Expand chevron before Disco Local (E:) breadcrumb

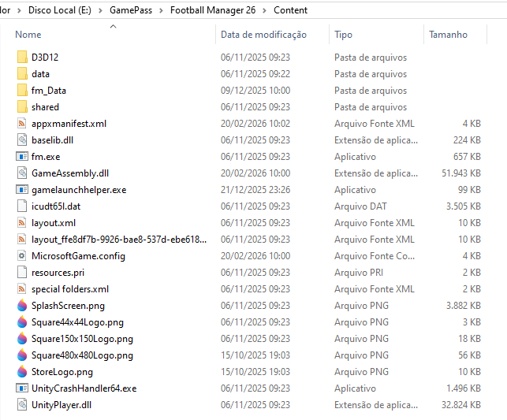pyautogui.click(x=20, y=10)
